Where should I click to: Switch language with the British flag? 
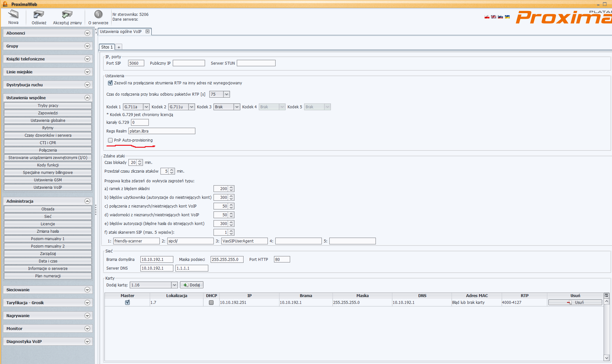pyautogui.click(x=494, y=17)
